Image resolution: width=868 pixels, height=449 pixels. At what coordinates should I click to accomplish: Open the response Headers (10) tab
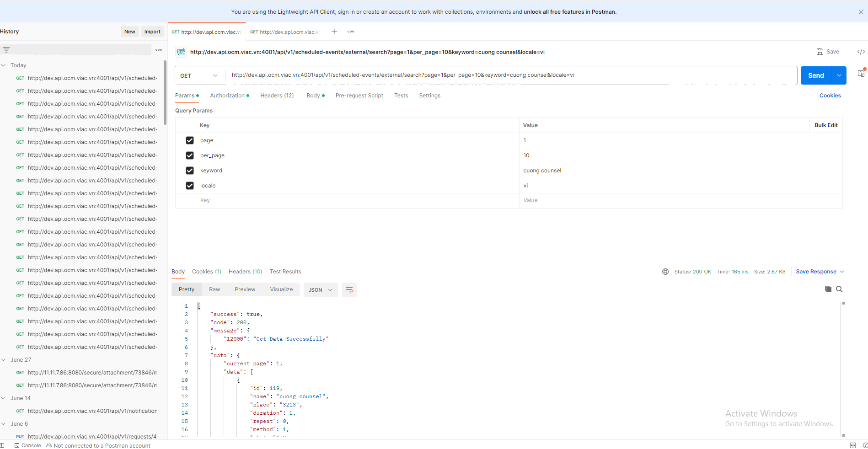(245, 272)
